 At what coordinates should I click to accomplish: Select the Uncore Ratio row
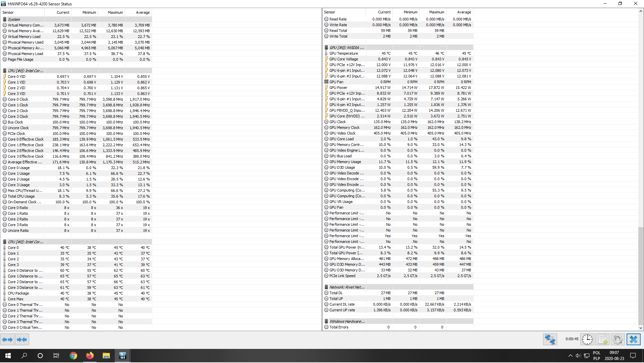[76, 230]
